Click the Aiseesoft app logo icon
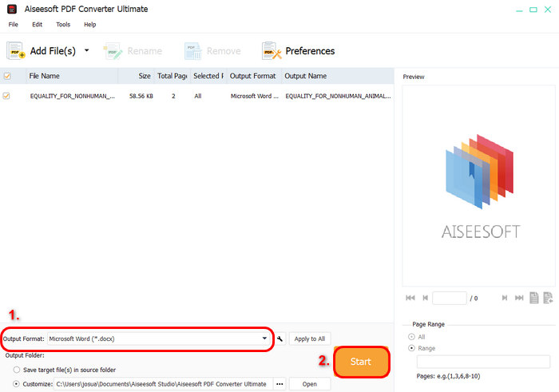559x392 pixels. [x=12, y=9]
